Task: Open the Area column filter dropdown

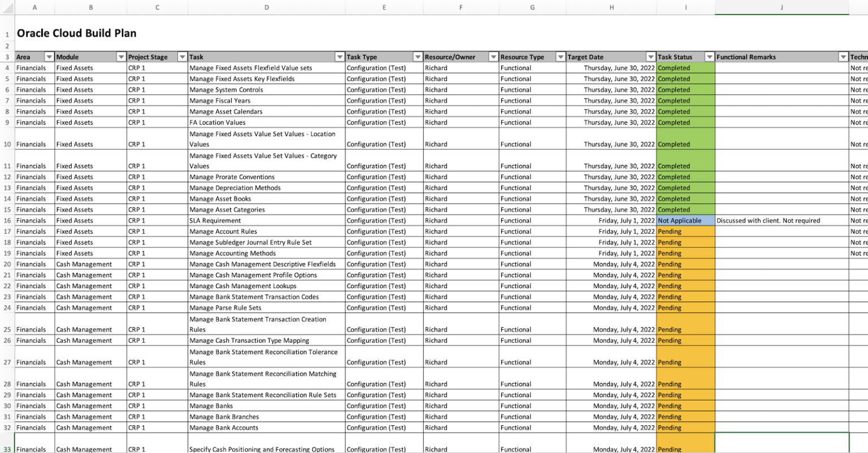Action: [49, 56]
